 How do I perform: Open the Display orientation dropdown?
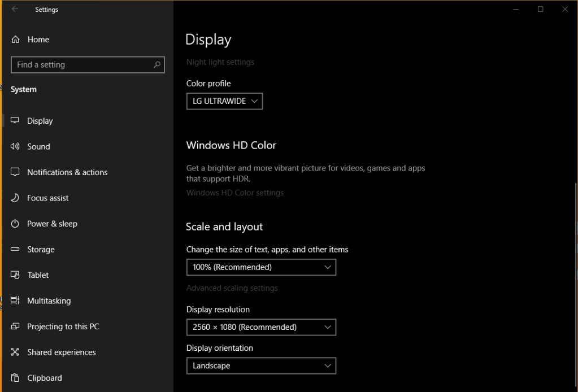[261, 365]
